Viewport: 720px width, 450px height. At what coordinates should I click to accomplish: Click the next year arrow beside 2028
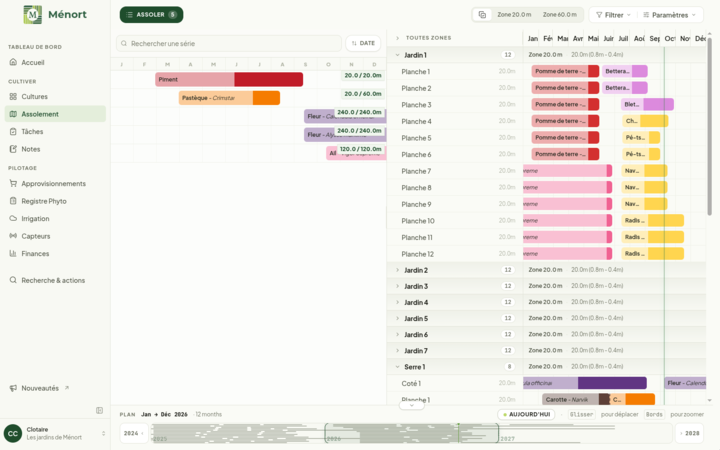pyautogui.click(x=681, y=433)
